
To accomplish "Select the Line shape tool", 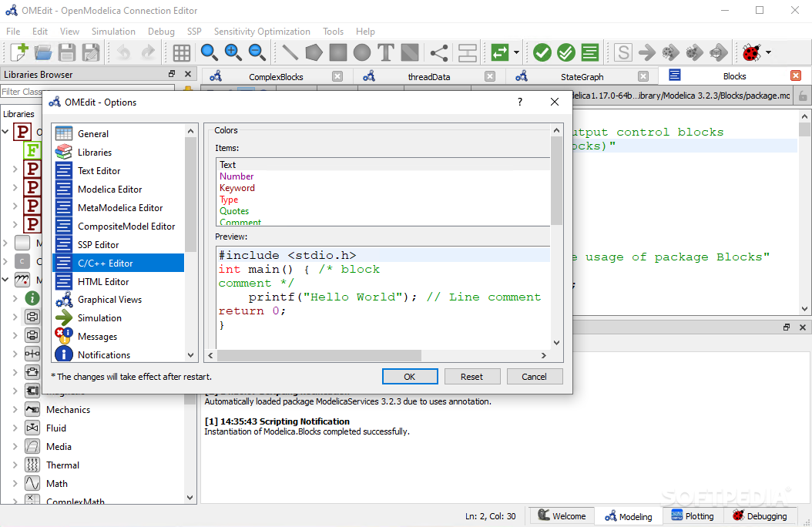I will point(290,52).
